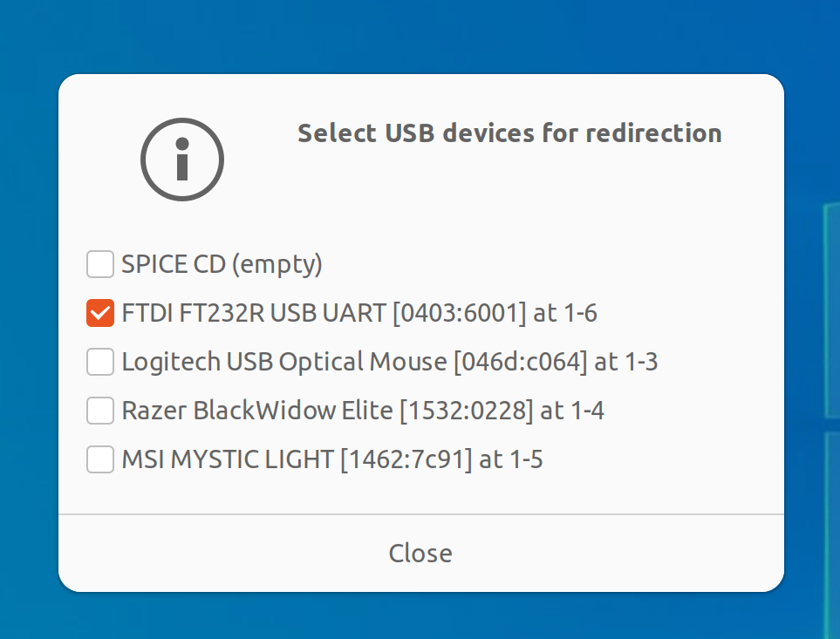Tick the Logitech USB Optical Mouse checkbox
This screenshot has width=840, height=639.
100,361
